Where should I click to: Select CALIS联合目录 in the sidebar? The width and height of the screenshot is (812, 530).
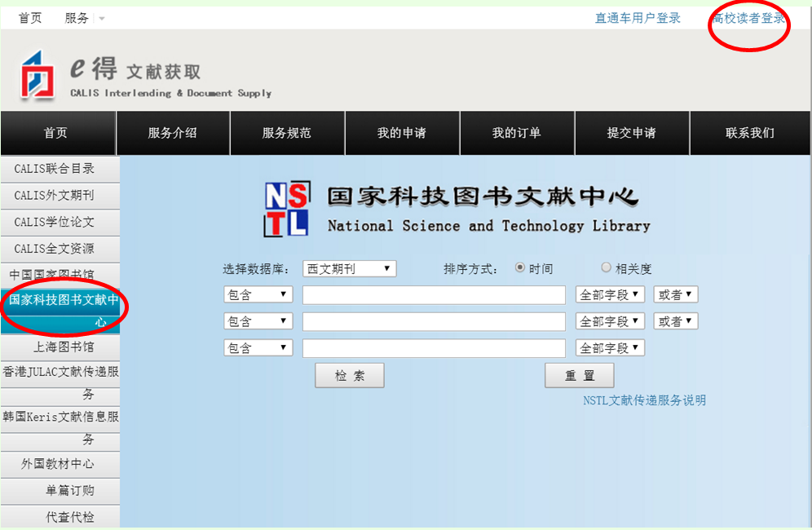[x=60, y=169]
